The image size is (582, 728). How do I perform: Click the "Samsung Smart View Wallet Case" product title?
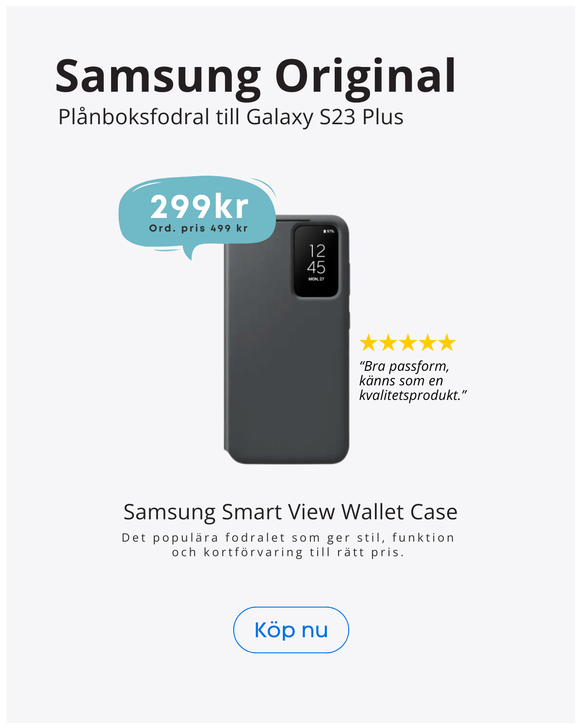(290, 512)
